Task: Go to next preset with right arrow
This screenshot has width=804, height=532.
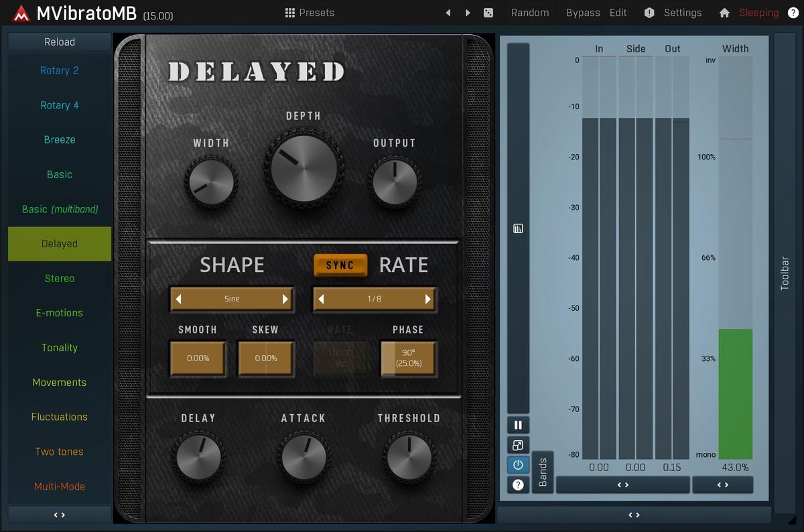Action: (468, 13)
